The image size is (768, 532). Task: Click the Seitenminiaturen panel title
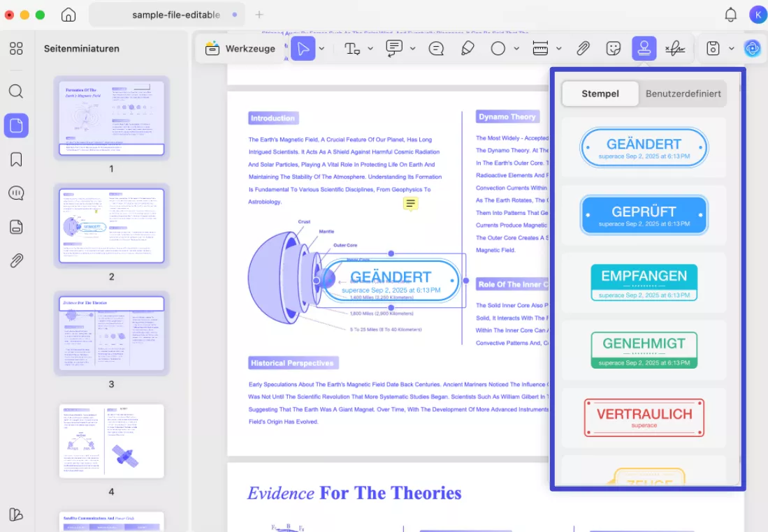(x=82, y=48)
